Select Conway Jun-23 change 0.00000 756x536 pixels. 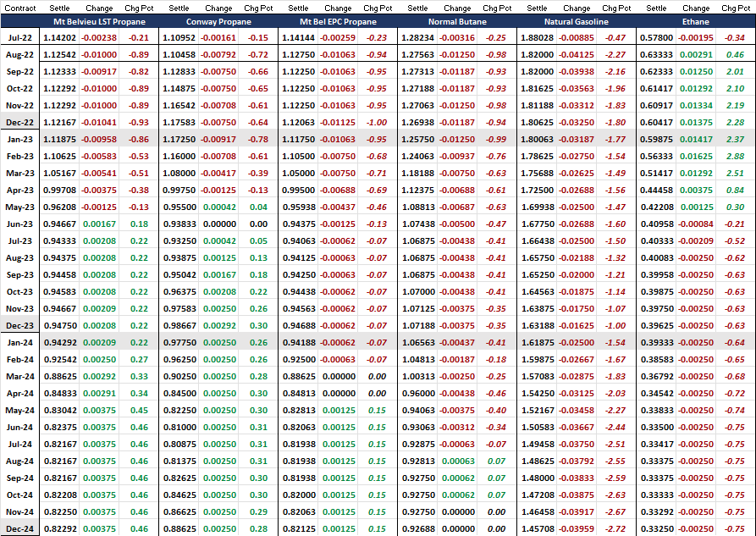pos(219,224)
